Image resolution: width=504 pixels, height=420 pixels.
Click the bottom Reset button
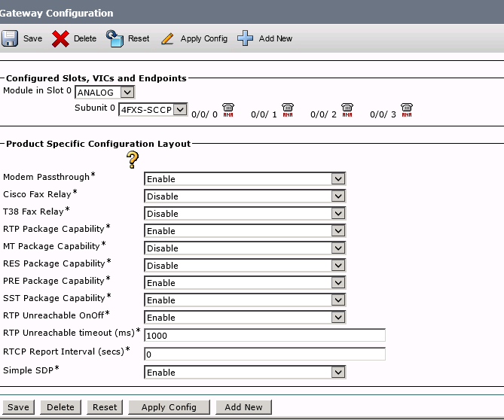[x=105, y=407]
